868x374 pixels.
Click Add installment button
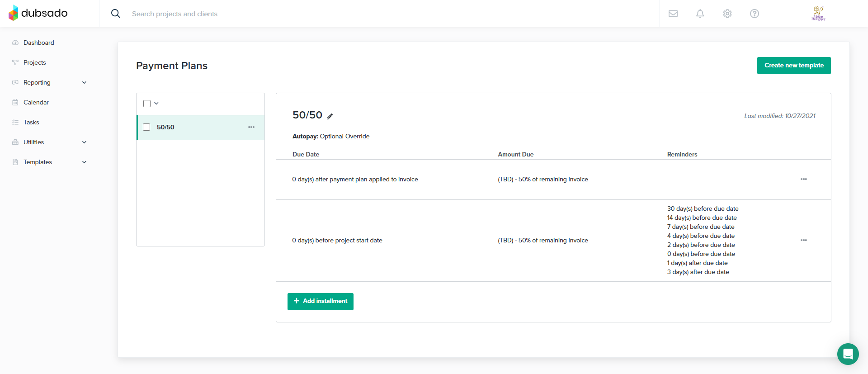point(321,302)
